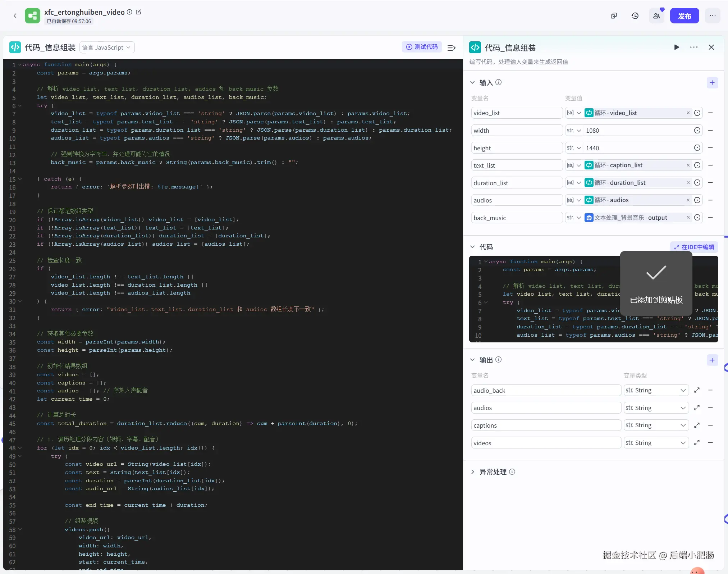Image resolution: width=728 pixels, height=574 pixels.
Task: Expand the audio_back output editor
Action: tap(697, 390)
